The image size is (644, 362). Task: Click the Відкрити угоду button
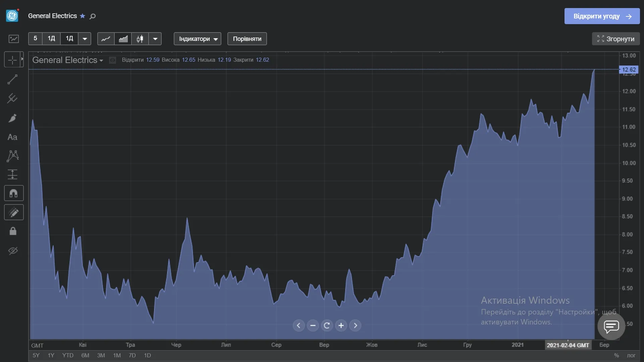[602, 16]
